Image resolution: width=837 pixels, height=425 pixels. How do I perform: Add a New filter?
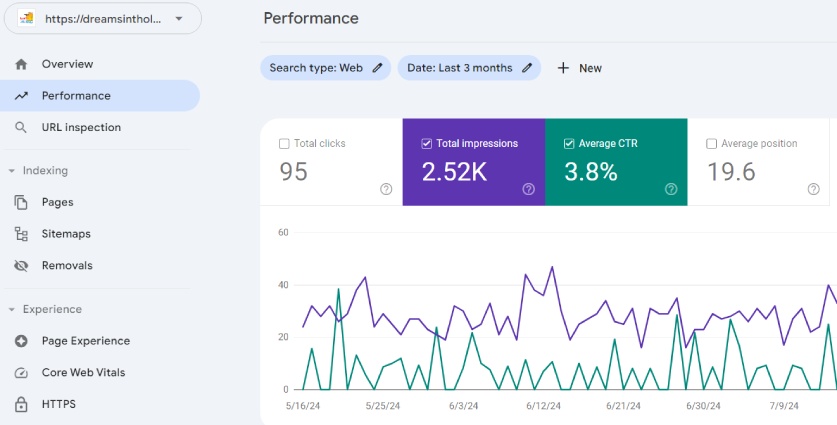coord(580,68)
